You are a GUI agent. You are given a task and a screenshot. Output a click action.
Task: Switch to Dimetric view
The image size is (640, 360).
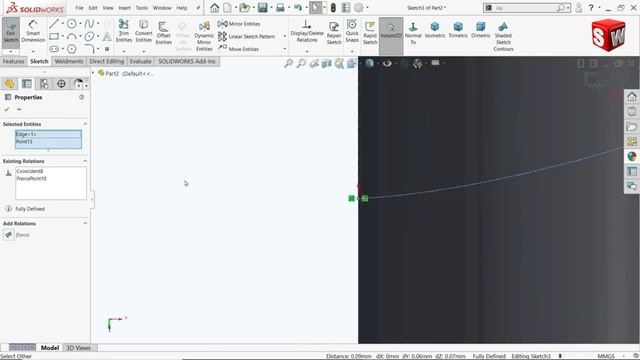[480, 30]
